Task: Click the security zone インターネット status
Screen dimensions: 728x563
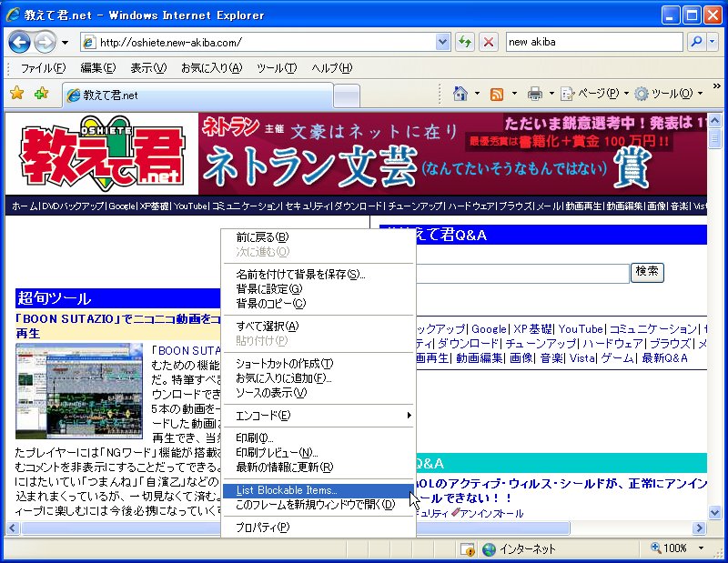Action: pyautogui.click(x=519, y=549)
